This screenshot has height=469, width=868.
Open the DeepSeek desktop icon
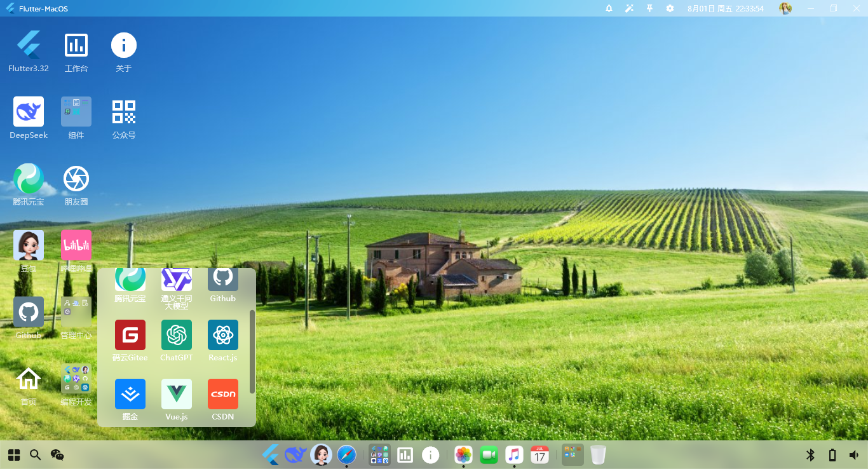pos(29,112)
